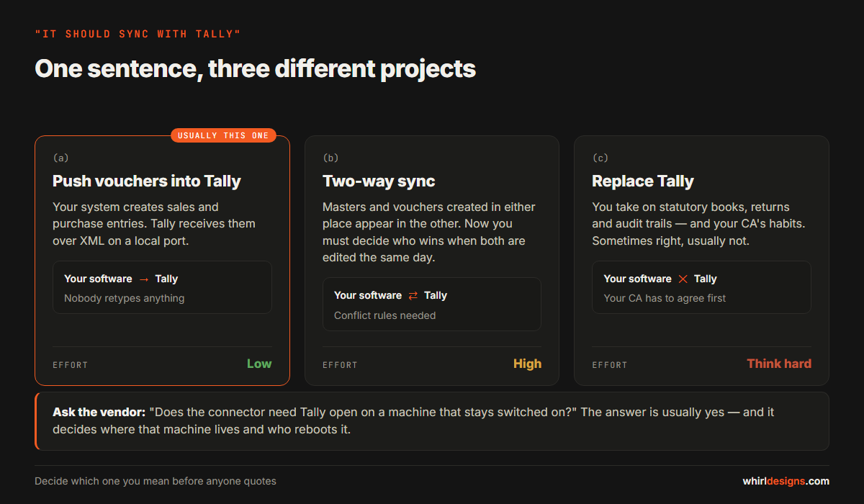The image size is (864, 504).
Task: Open the whirldesigns.com link
Action: pyautogui.click(x=786, y=481)
